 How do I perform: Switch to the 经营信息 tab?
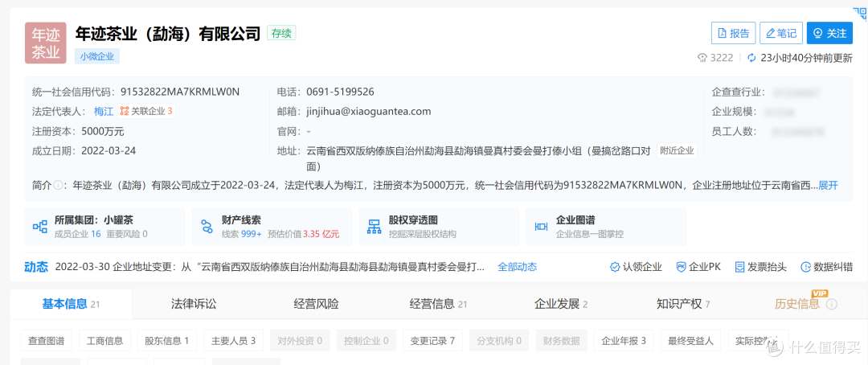click(x=439, y=304)
